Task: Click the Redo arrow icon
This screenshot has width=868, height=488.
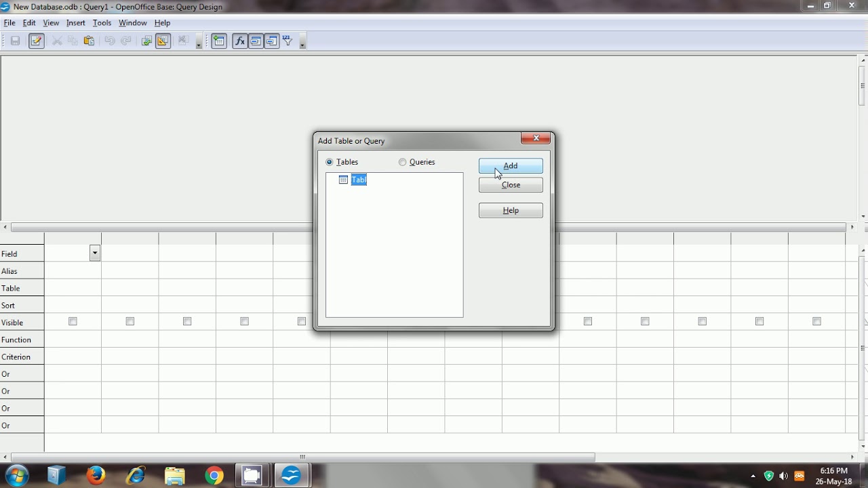Action: (126, 41)
